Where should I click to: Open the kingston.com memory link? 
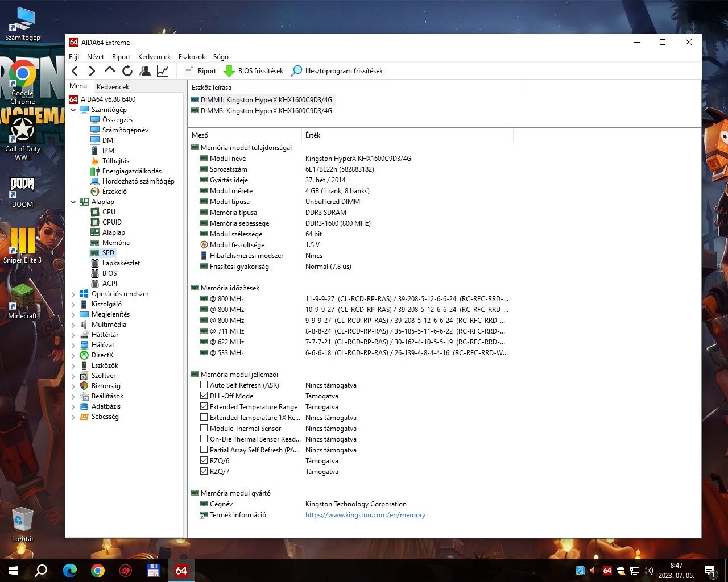365,515
